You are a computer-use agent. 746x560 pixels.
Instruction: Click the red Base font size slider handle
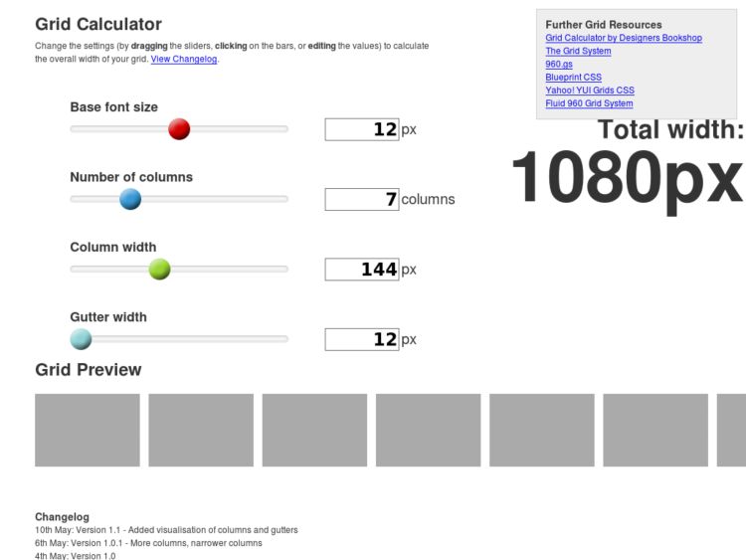point(179,129)
